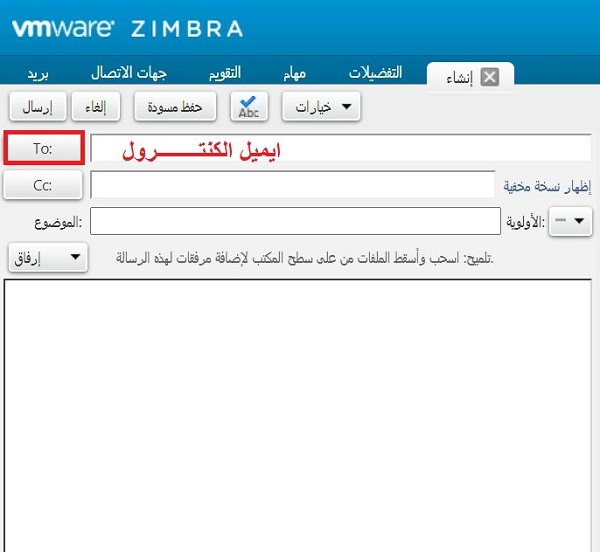Close the إنشاء compose tab
This screenshot has width=600, height=552.
tap(490, 77)
